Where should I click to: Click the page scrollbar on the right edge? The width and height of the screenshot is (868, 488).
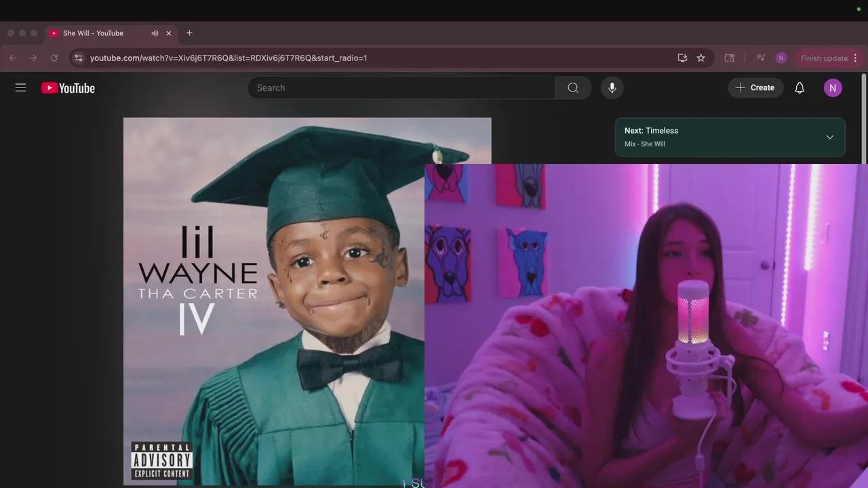[865, 119]
